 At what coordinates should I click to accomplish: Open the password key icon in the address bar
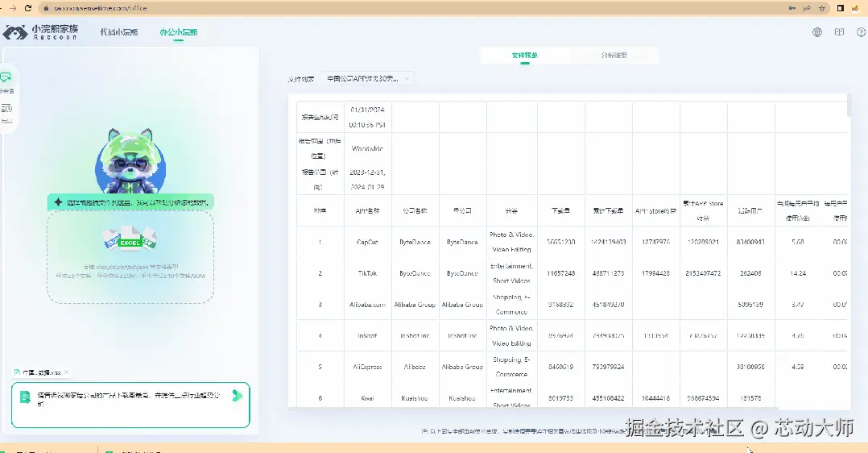[x=792, y=8]
